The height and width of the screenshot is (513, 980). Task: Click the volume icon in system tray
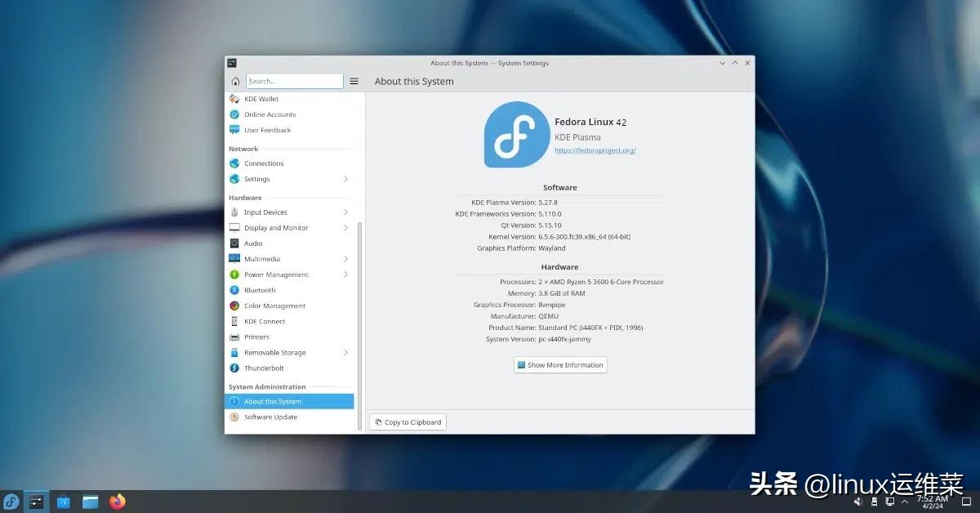point(858,502)
